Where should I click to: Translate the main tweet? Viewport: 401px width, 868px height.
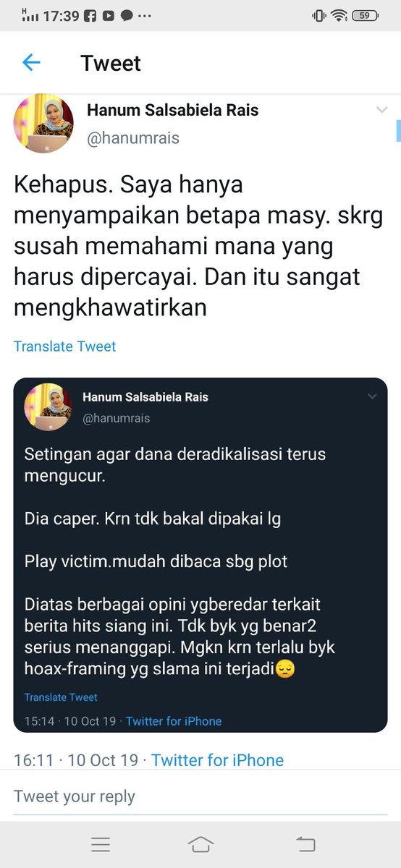pyautogui.click(x=65, y=346)
